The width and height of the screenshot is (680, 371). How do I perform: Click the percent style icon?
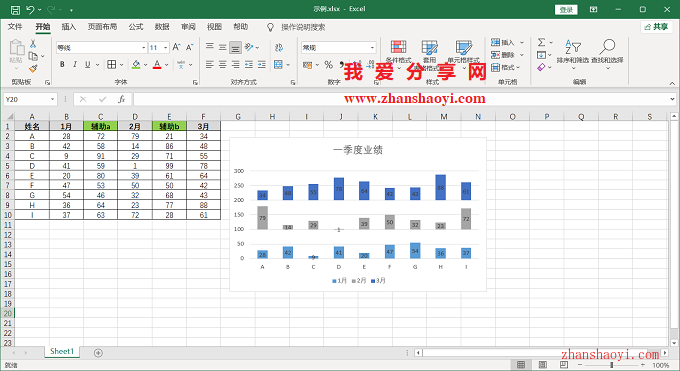328,65
